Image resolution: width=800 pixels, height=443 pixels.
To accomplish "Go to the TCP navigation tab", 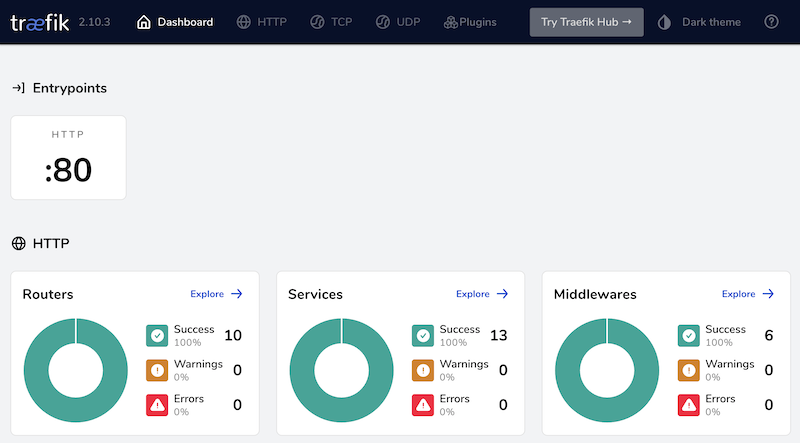I will pos(330,22).
